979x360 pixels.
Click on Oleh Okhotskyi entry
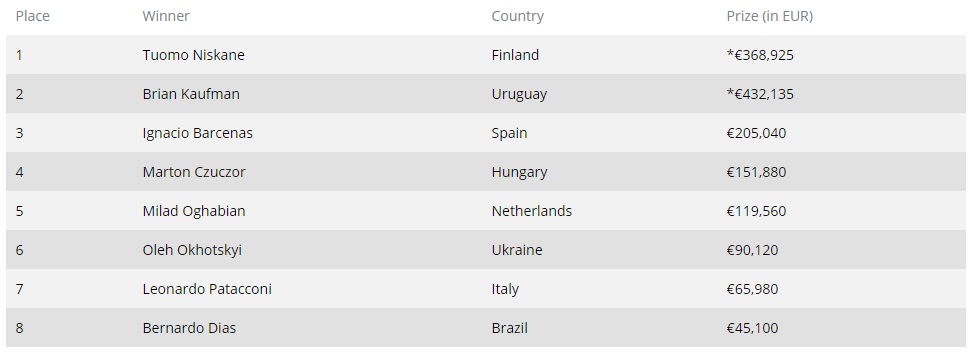pos(192,250)
